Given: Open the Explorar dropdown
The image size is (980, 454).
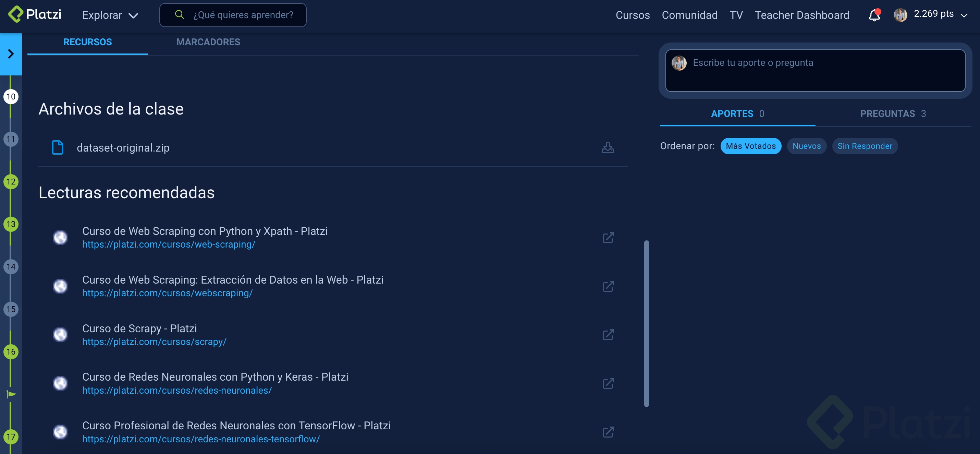Looking at the screenshot, I should (110, 15).
